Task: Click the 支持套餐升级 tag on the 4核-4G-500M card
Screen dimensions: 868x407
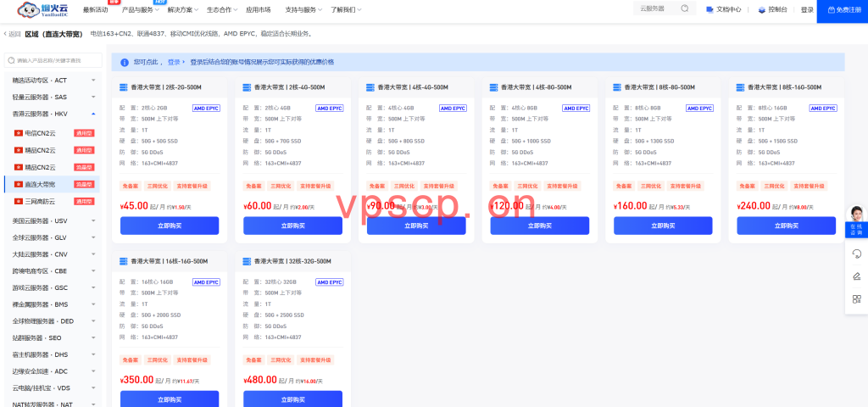Action: 438,186
